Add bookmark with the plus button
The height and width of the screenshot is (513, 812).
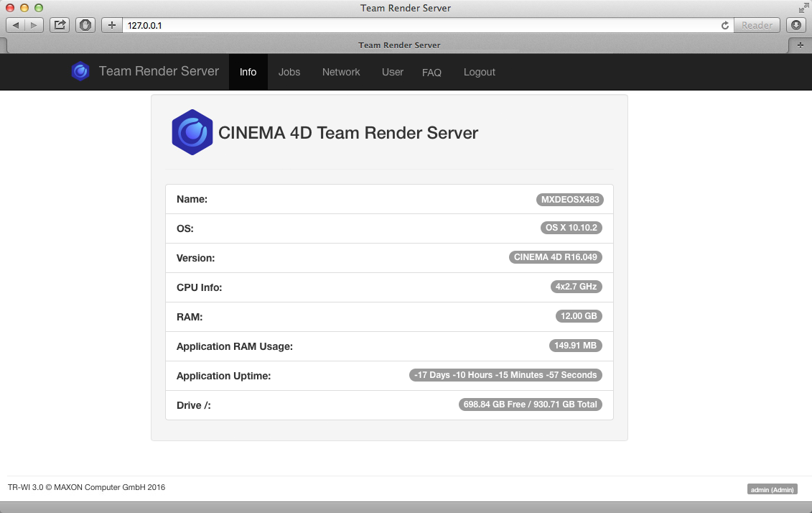click(111, 25)
